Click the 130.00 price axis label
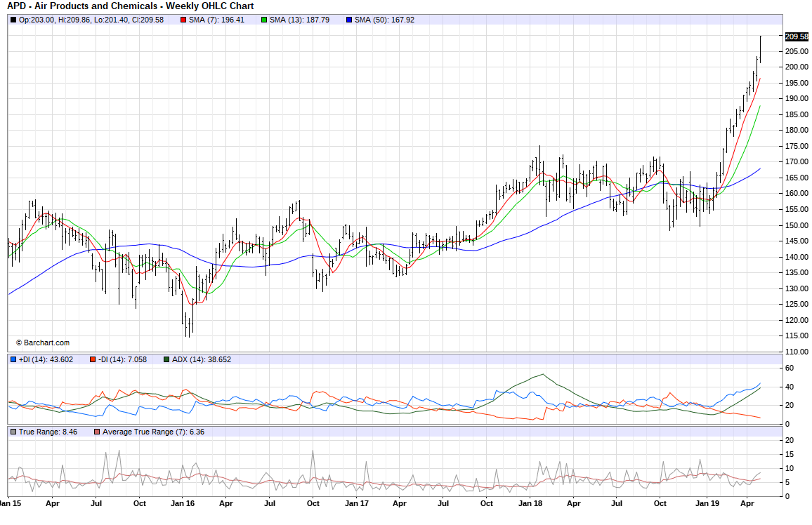The width and height of the screenshot is (812, 525). [x=797, y=288]
